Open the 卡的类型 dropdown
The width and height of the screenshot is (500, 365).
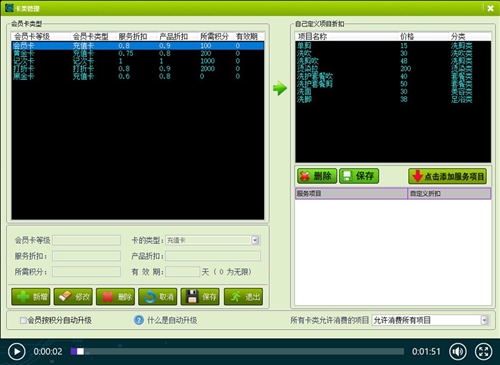(x=255, y=240)
